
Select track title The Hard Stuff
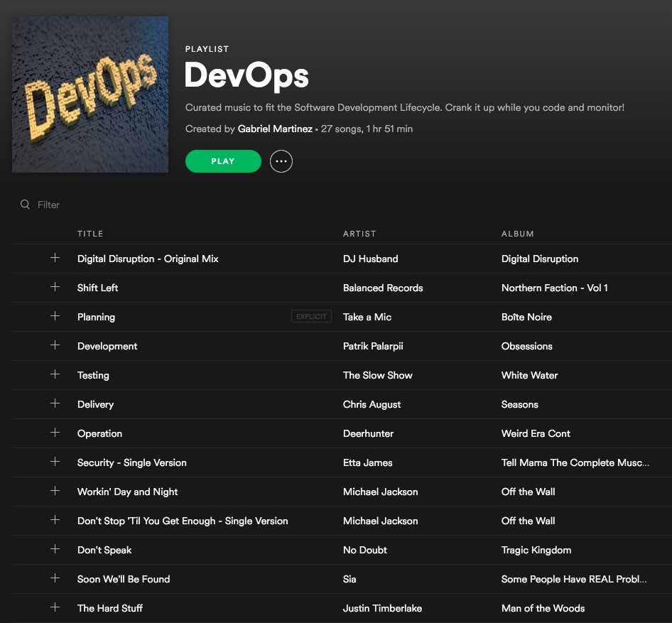pos(109,608)
